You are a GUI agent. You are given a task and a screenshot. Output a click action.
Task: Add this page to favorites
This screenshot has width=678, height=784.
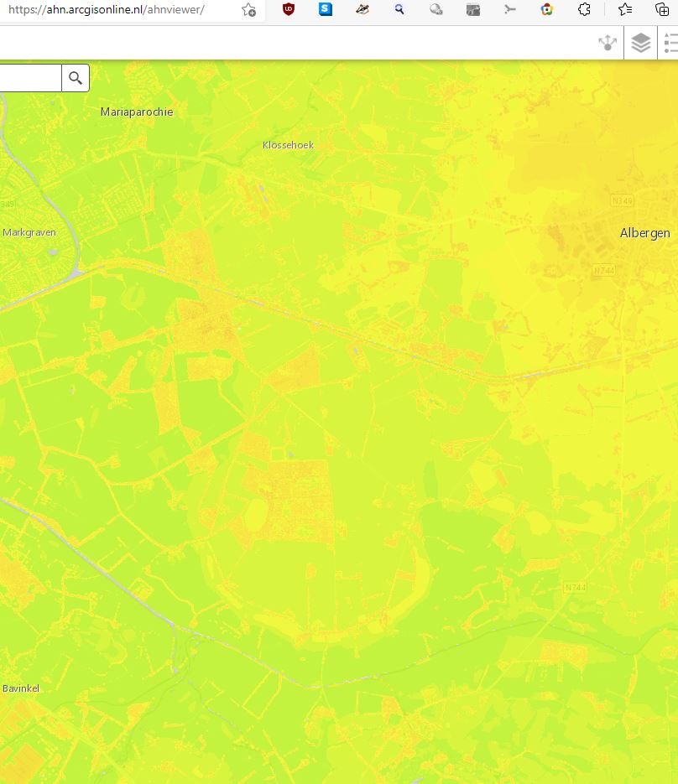click(248, 10)
